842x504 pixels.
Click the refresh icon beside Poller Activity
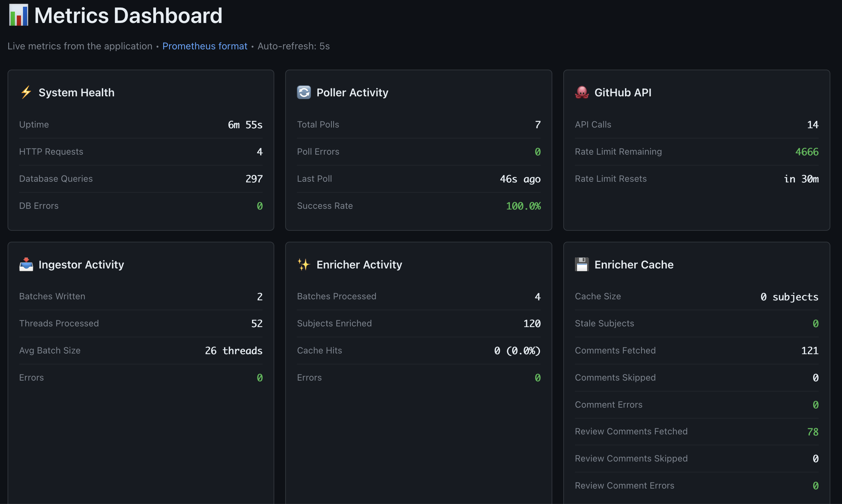point(304,92)
